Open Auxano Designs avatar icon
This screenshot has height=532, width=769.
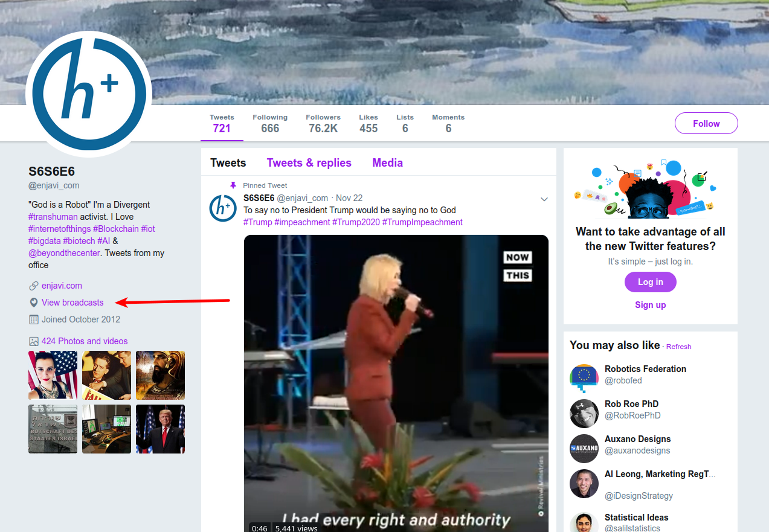(584, 449)
